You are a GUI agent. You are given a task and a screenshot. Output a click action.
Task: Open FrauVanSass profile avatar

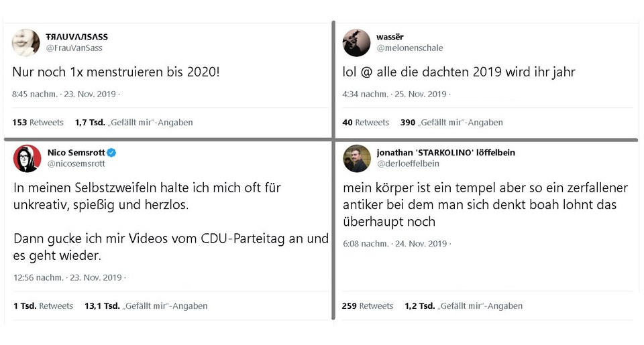(26, 42)
